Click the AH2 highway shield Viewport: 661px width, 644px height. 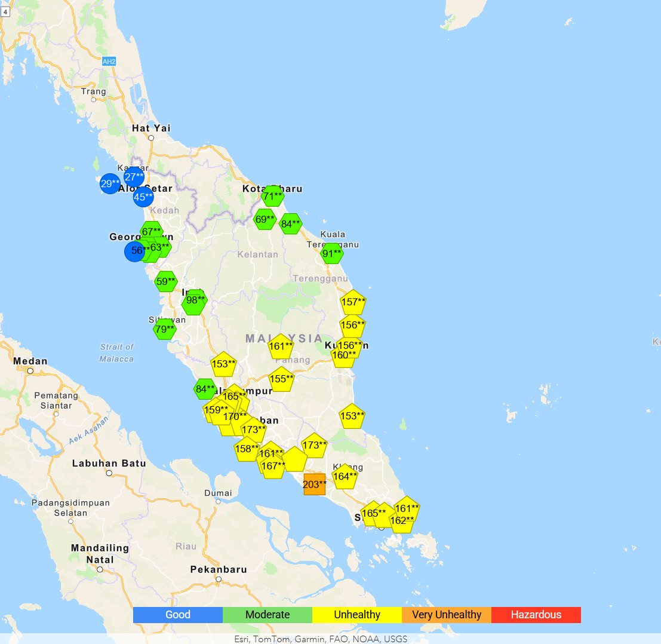coord(109,62)
